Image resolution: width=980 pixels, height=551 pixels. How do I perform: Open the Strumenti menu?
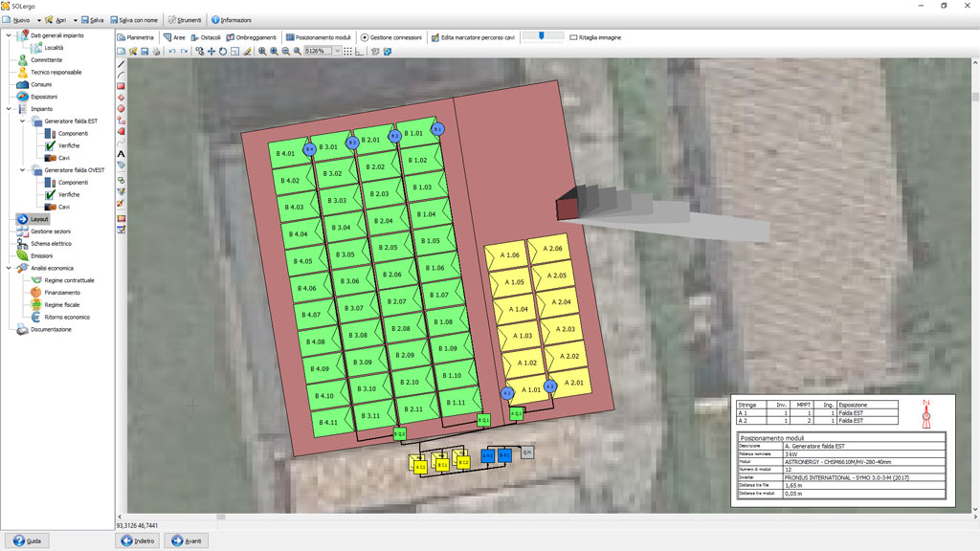(184, 19)
